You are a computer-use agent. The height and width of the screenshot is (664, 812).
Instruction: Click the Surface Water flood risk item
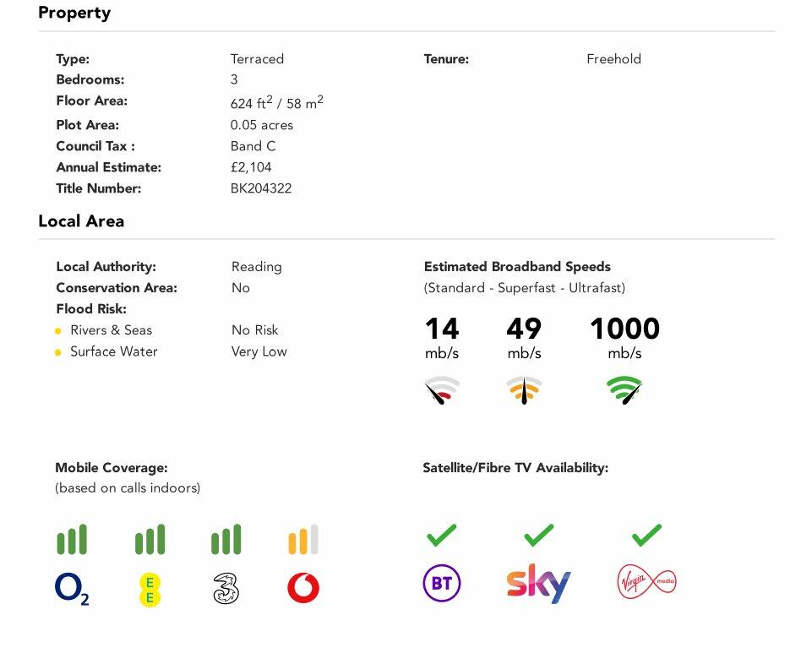(113, 351)
